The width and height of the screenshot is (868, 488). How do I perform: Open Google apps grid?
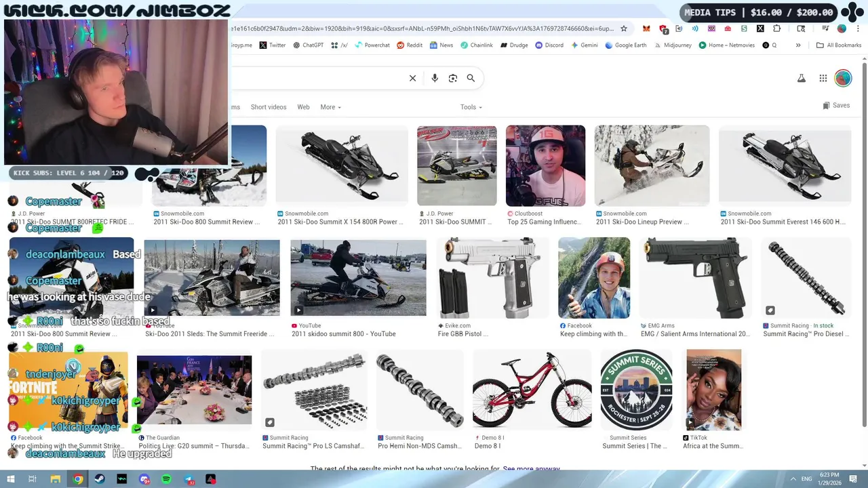click(823, 79)
